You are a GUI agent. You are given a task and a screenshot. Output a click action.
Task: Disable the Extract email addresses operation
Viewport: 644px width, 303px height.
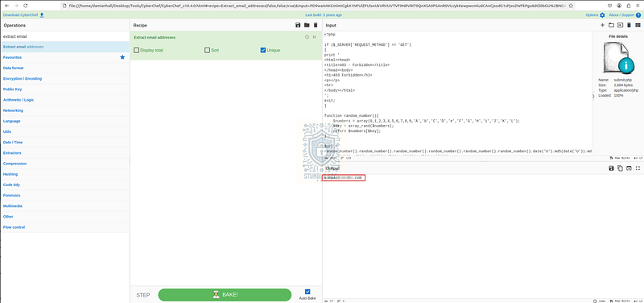307,37
